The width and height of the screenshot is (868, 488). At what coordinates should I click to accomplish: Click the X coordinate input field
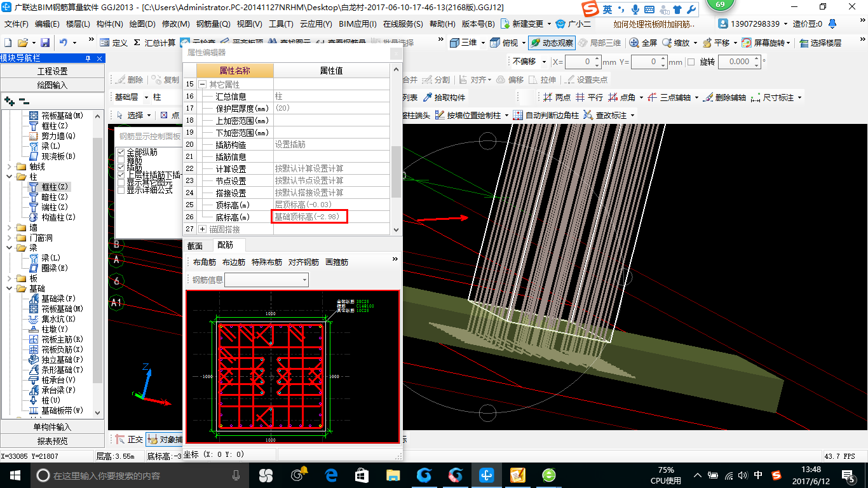pyautogui.click(x=583, y=62)
